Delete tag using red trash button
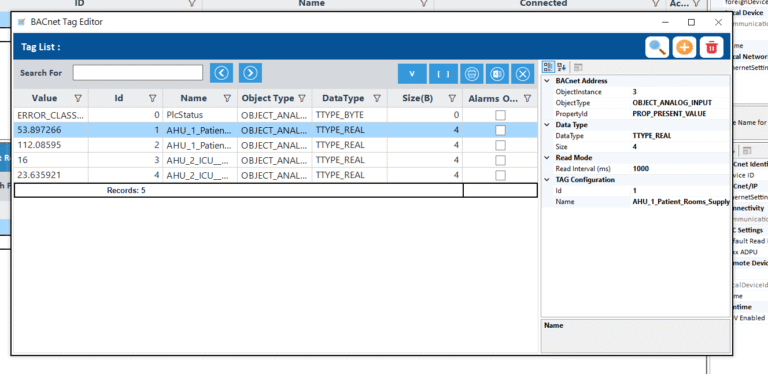768x374 pixels. coord(711,47)
